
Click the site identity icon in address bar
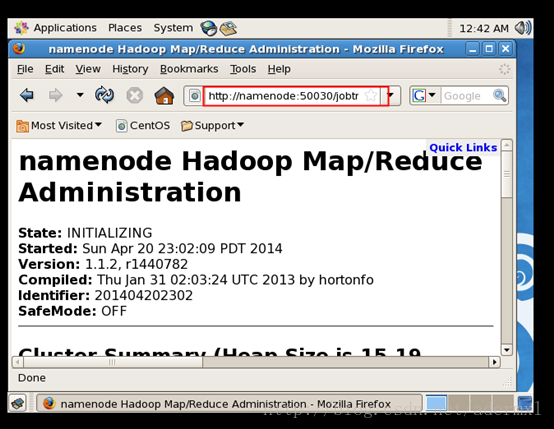click(195, 96)
